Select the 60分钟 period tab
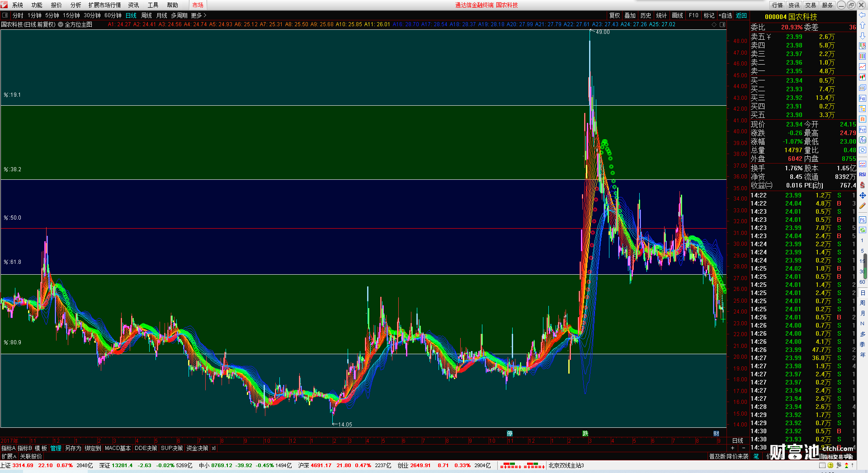The height and width of the screenshot is (473, 868). pyautogui.click(x=113, y=15)
